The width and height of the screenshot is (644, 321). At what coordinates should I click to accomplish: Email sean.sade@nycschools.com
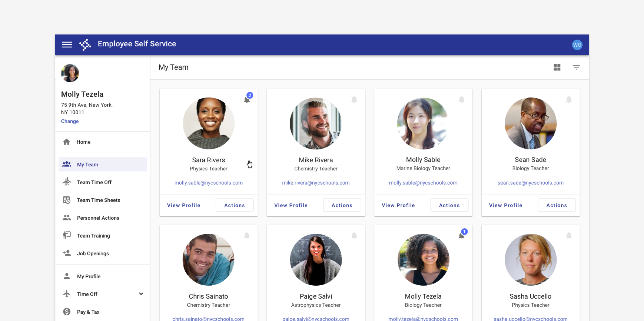click(531, 183)
